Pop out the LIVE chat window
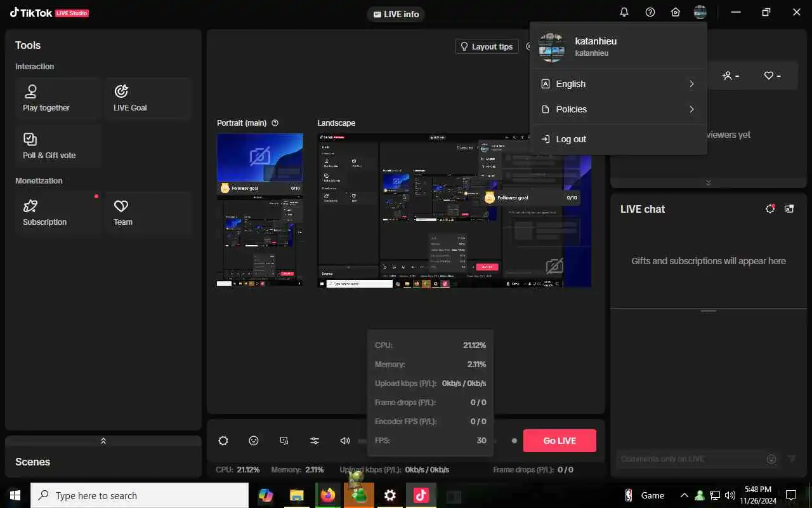 (x=789, y=209)
